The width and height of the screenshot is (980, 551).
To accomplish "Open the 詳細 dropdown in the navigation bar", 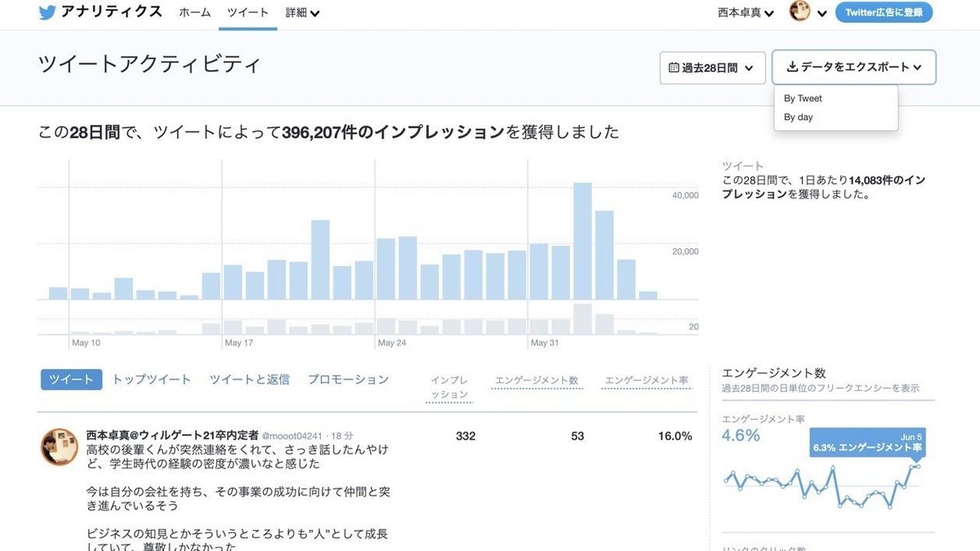I will 301,12.
